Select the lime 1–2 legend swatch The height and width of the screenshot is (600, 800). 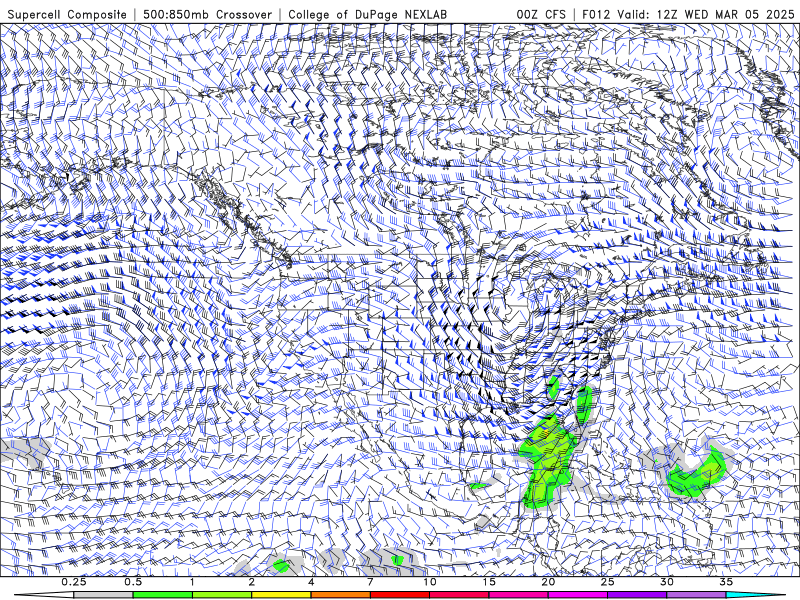[x=221, y=595]
